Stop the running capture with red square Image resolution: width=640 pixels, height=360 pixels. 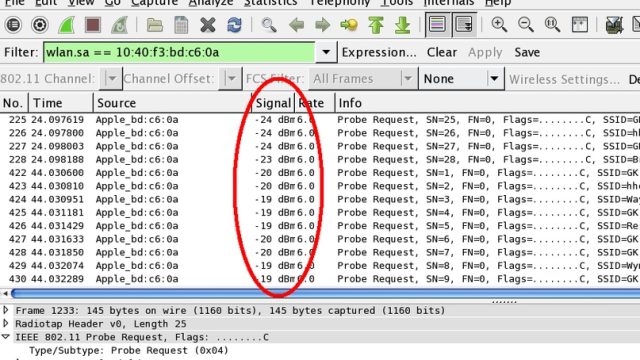click(x=93, y=25)
